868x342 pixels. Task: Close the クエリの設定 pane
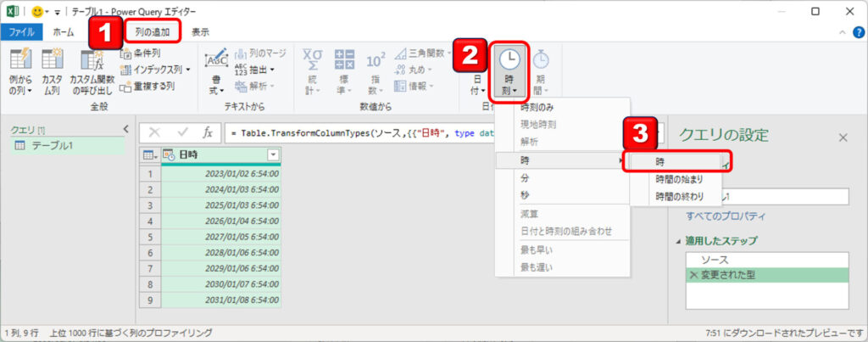(x=843, y=137)
